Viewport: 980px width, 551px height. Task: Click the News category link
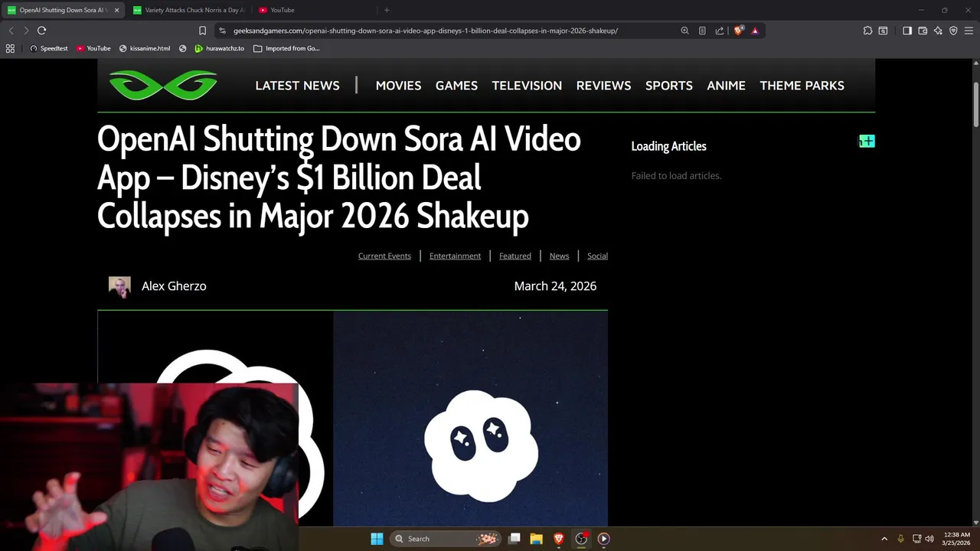coord(559,256)
